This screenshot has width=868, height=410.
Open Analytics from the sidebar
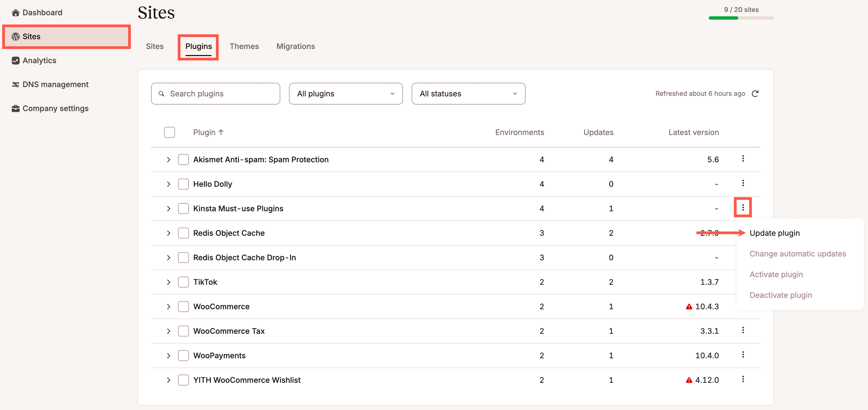(40, 60)
